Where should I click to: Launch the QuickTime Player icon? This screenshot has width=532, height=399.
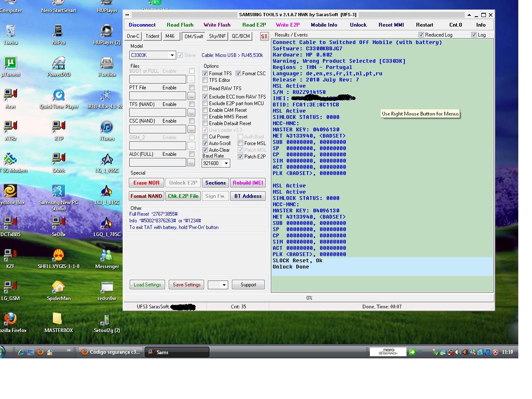coord(59,98)
